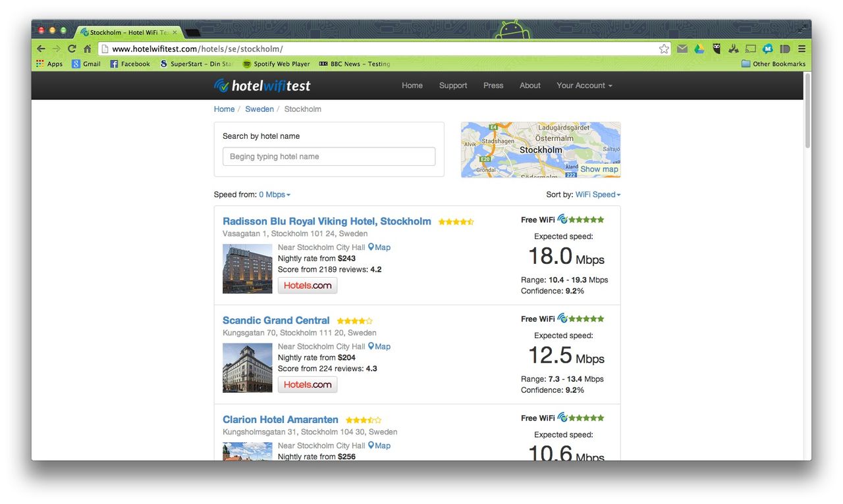Open the Clarion Hotel Amaranten link
This screenshot has width=843, height=504.
pos(281,420)
